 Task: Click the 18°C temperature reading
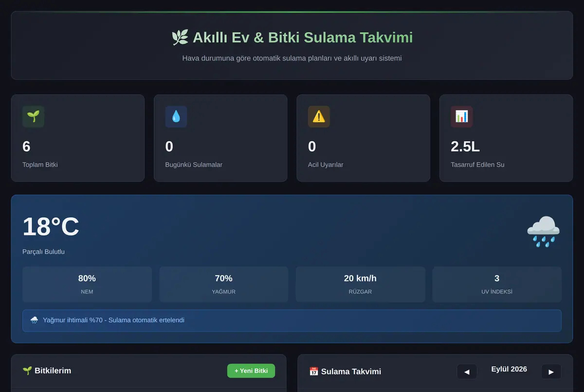pyautogui.click(x=51, y=227)
